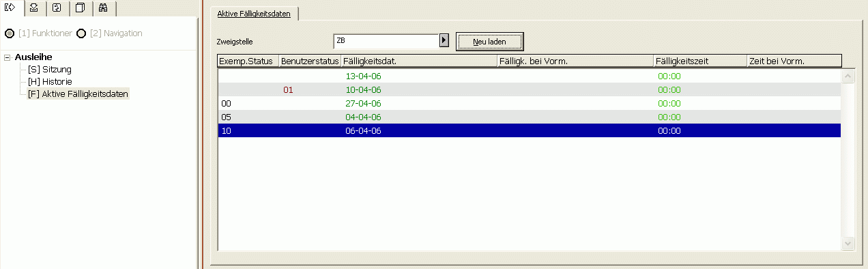
Task: Select the row with date 27-04-06
Action: (x=529, y=103)
